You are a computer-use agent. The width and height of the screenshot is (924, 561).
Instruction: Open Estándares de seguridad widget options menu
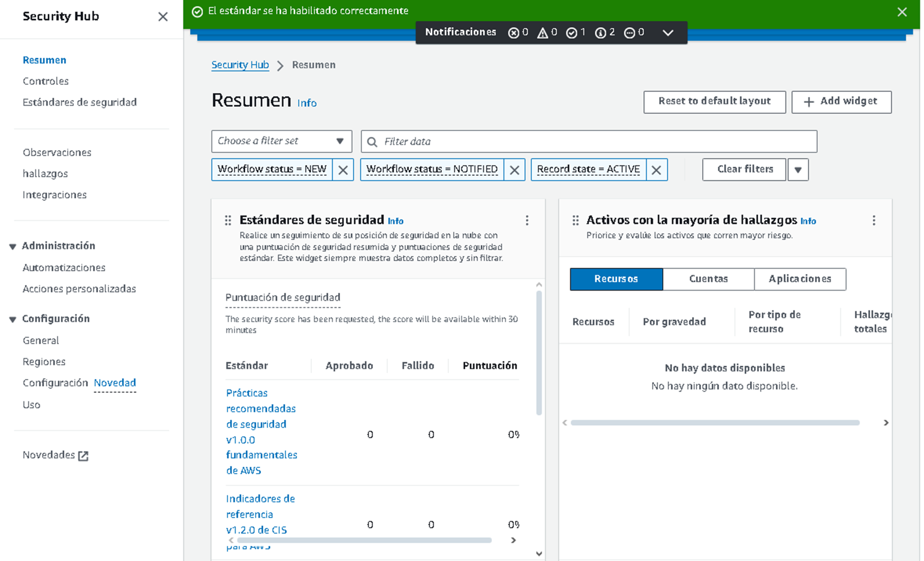click(527, 220)
